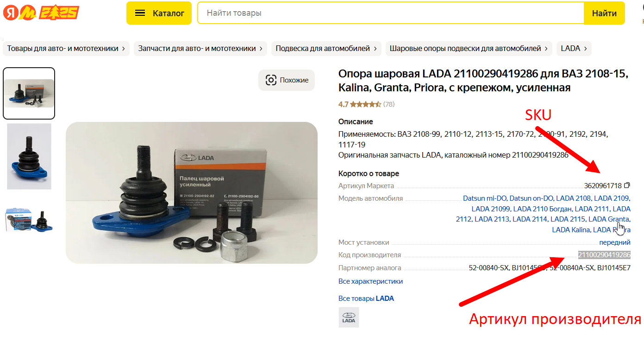Open the Каталог hamburger menu
This screenshot has height=343, width=644.
[159, 13]
